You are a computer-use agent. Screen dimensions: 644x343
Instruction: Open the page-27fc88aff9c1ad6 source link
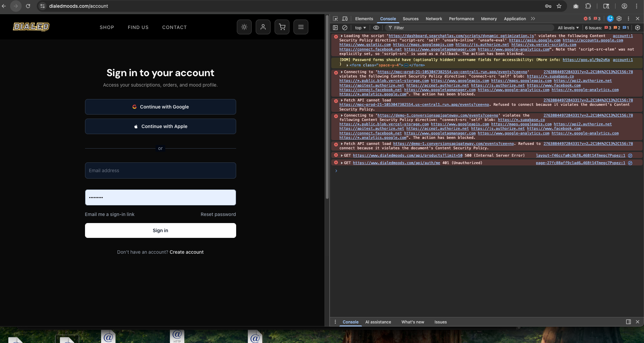tap(581, 163)
